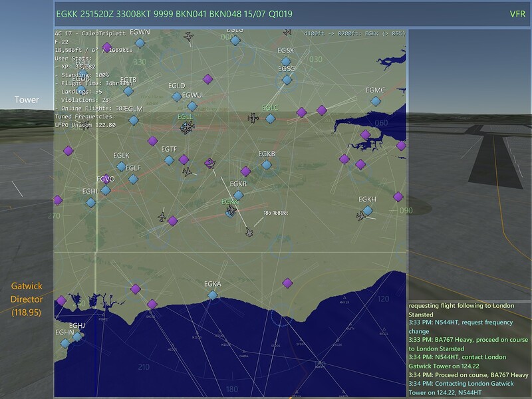The height and width of the screenshot is (399, 532).
Task: Select the EGKK Gatwick airport marker
Action: point(230,212)
